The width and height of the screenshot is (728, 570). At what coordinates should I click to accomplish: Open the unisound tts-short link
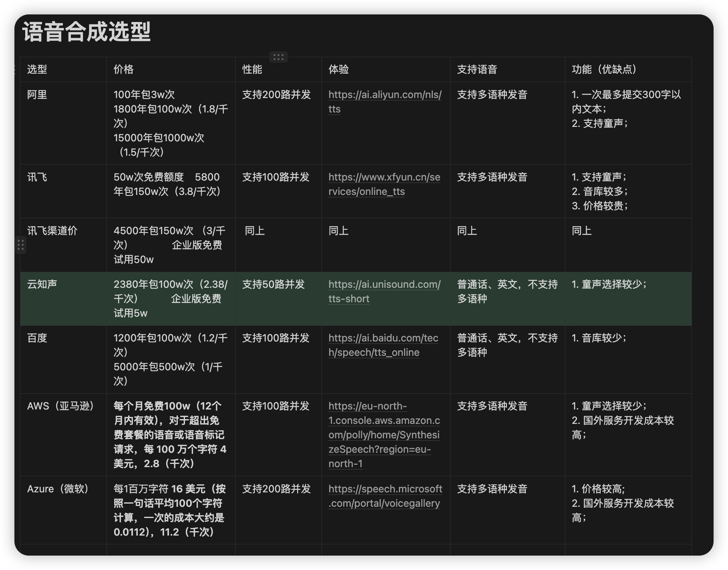[384, 291]
